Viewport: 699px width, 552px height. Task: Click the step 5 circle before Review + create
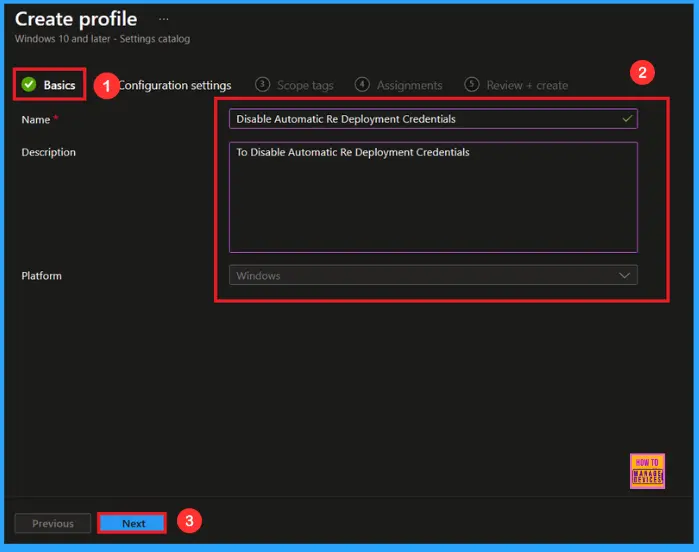coord(472,85)
